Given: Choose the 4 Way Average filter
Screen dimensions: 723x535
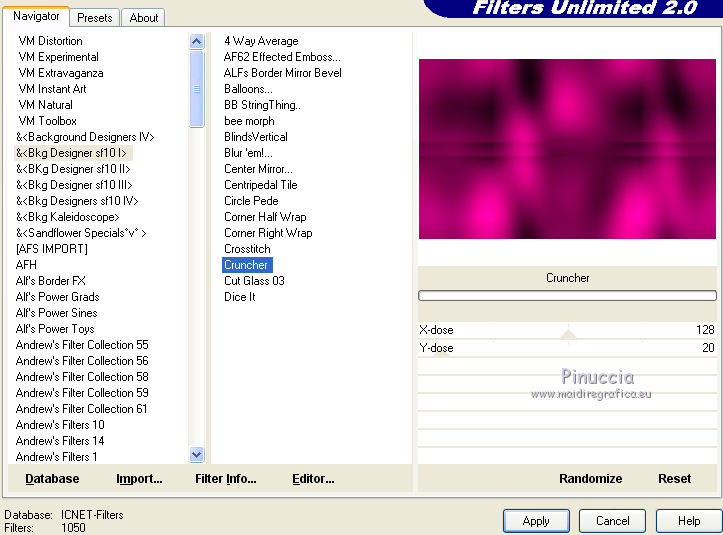Looking at the screenshot, I should 261,41.
